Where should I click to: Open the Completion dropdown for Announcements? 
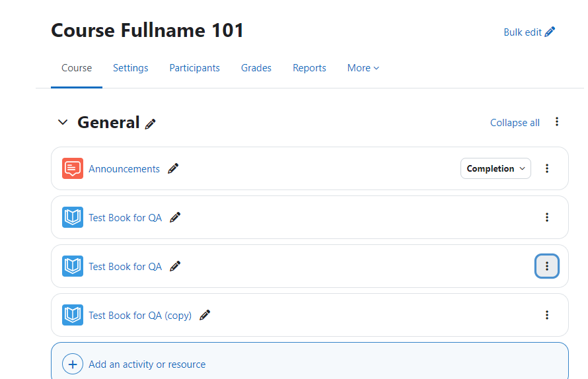coord(496,168)
